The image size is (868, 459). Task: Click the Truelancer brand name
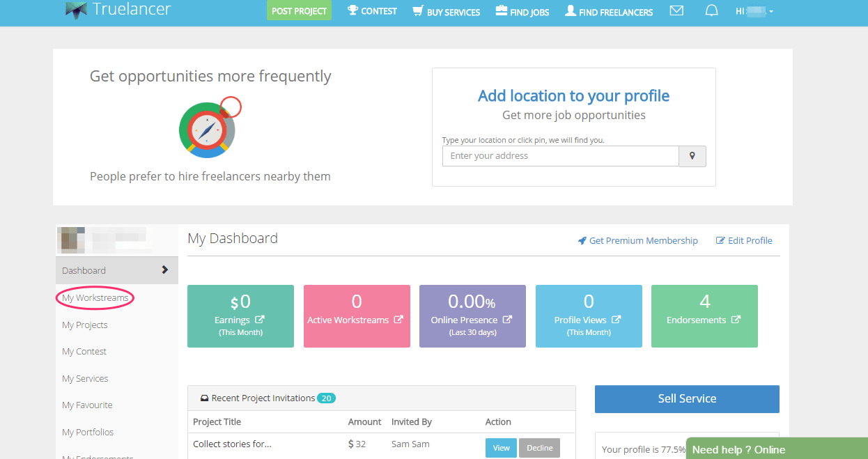tap(132, 10)
